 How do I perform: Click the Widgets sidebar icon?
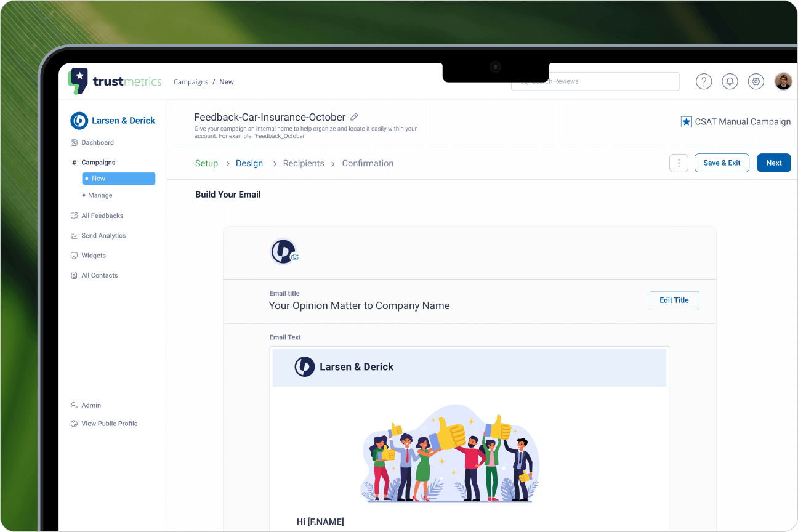click(74, 256)
